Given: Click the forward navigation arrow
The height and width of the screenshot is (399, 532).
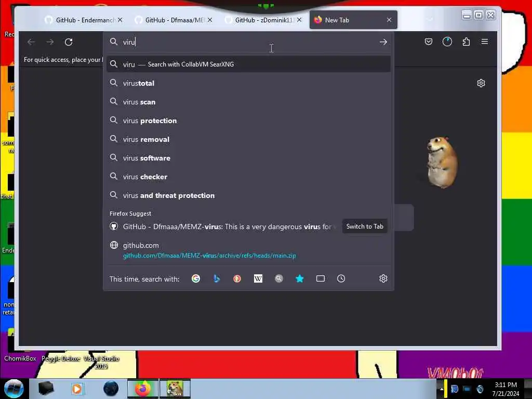Looking at the screenshot, I should 50,42.
